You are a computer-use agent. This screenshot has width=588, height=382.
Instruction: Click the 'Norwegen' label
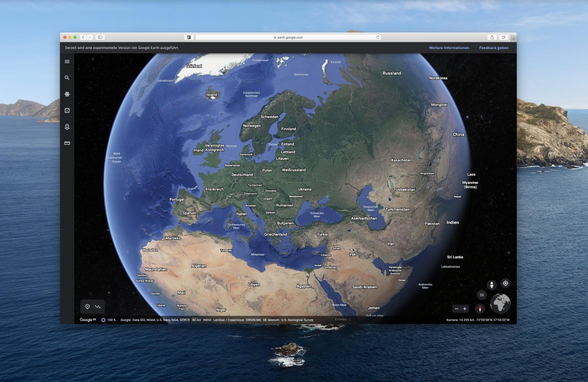pos(252,126)
